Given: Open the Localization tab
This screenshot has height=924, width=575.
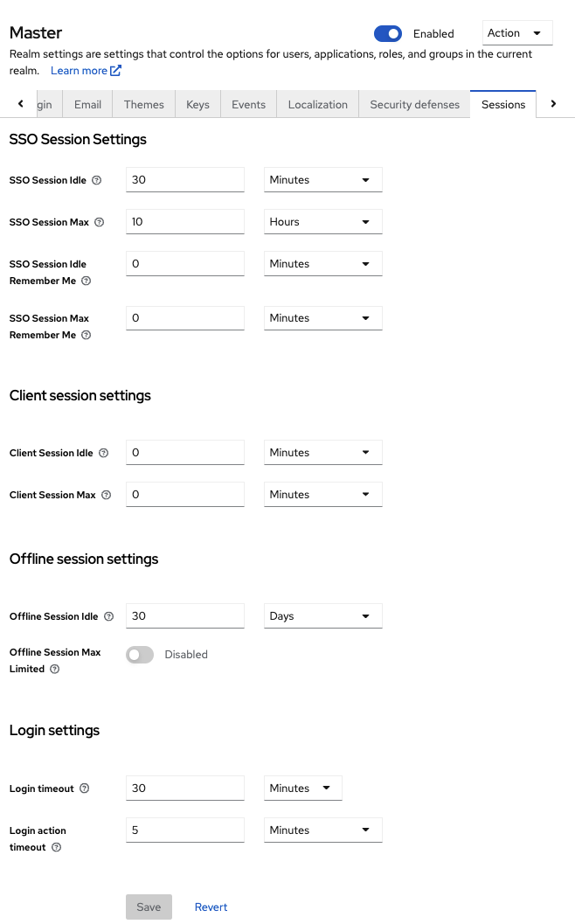Looking at the screenshot, I should [317, 104].
